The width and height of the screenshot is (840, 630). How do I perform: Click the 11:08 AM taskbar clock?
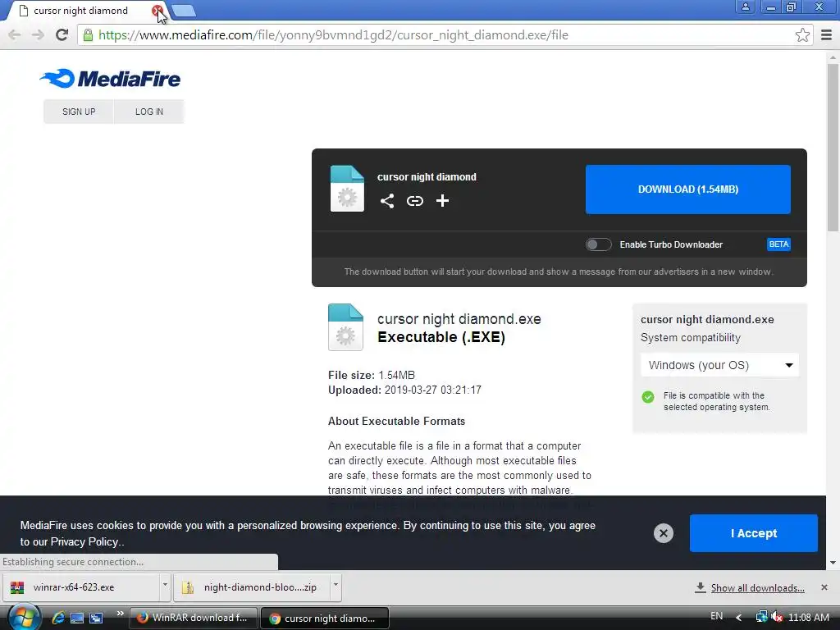(808, 617)
